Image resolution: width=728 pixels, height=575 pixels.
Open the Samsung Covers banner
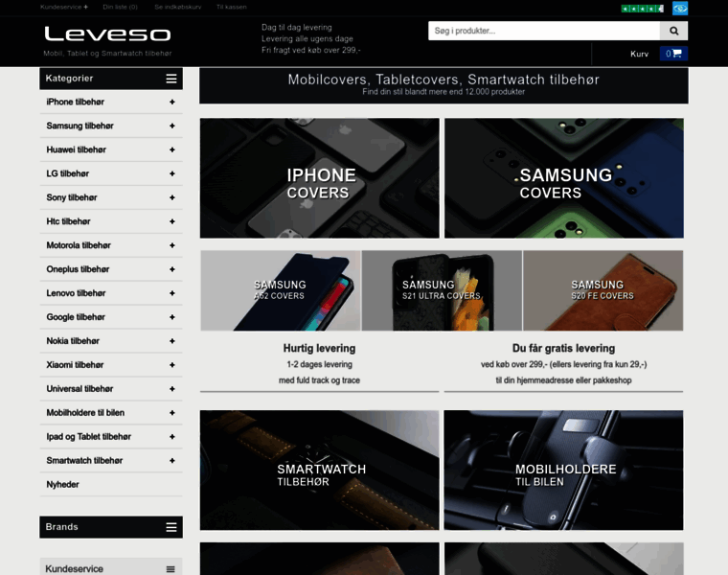[x=564, y=178]
